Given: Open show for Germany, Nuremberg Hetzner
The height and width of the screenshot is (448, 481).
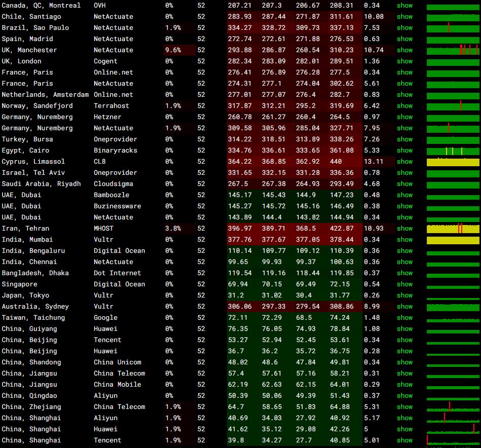Looking at the screenshot, I should (405, 117).
